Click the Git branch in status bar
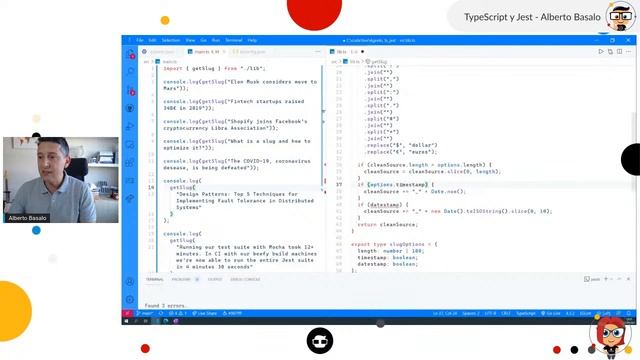Viewport: 640px width, 360px height. pyautogui.click(x=144, y=313)
